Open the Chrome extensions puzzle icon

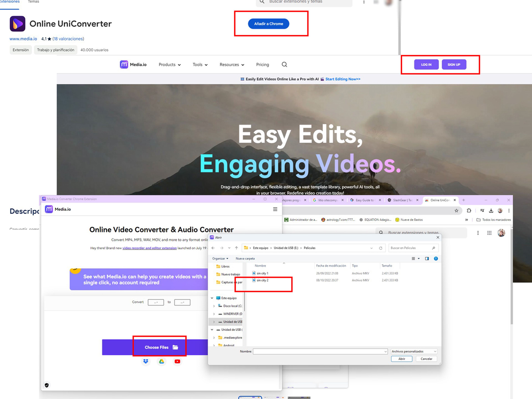(469, 211)
